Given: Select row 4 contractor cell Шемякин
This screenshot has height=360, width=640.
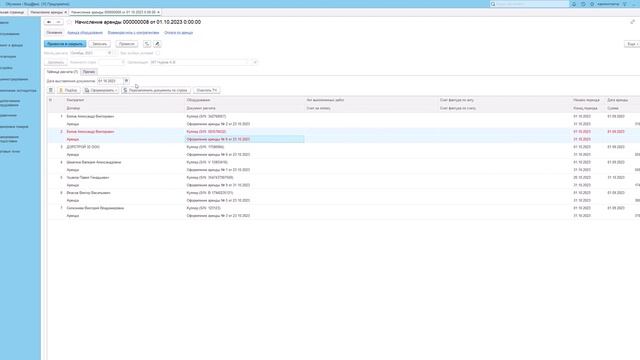Looking at the screenshot, I should pyautogui.click(x=94, y=162).
